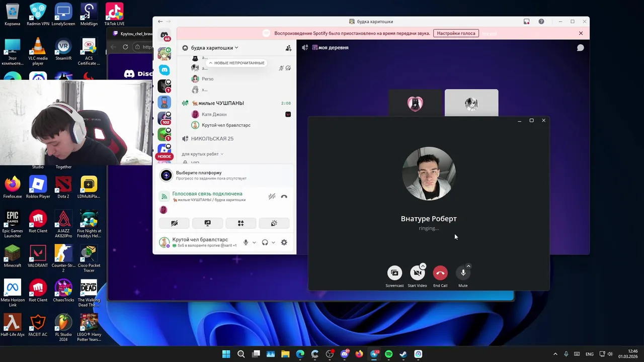Screen dimensions: 644x362
Task: Open the будка харитошки server dropdown
Action: [x=215, y=48]
